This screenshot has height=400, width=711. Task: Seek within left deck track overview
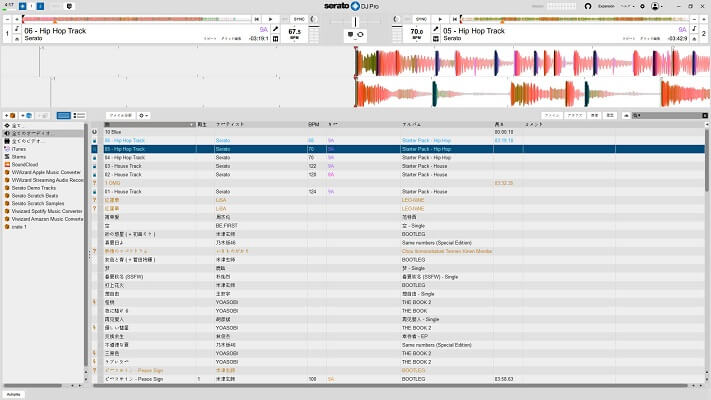136,19
